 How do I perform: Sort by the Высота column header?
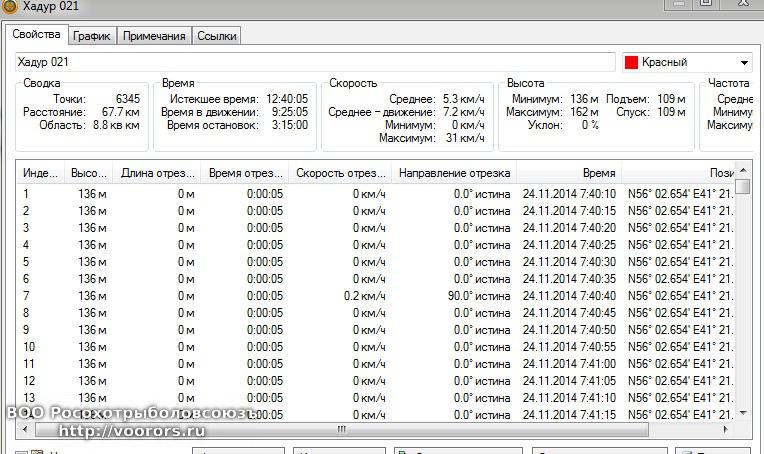tap(88, 173)
